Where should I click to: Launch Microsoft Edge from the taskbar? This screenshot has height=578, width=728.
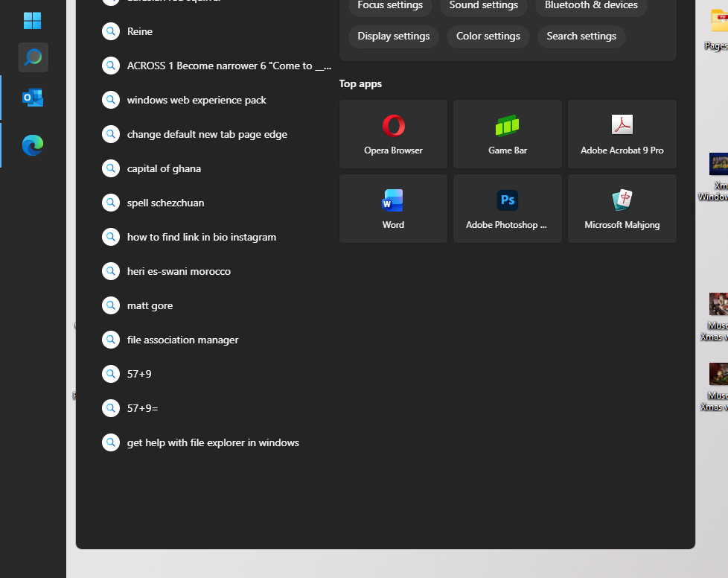coord(33,145)
